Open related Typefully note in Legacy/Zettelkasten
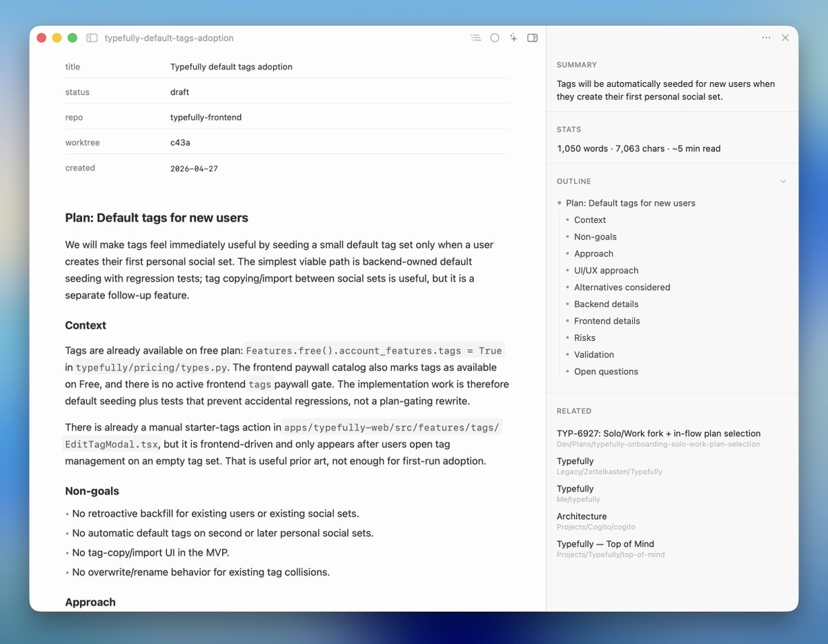Screen dimensions: 828x644 pos(609,466)
